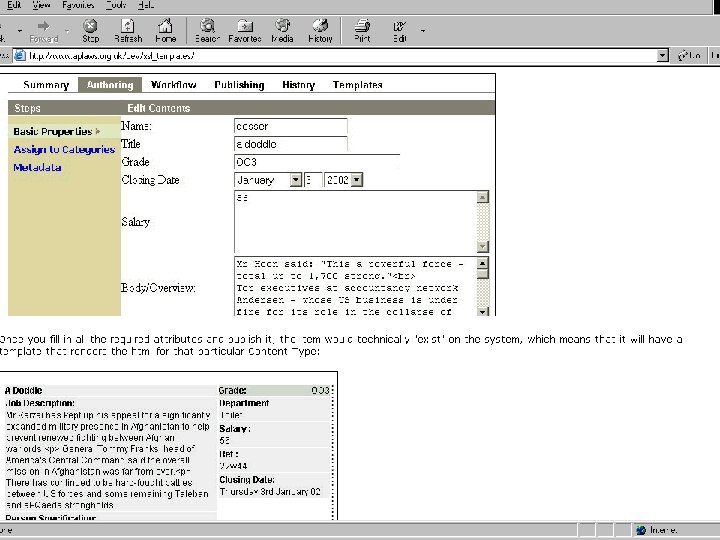Open the View menu
This screenshot has width=720, height=540.
[x=40, y=5]
